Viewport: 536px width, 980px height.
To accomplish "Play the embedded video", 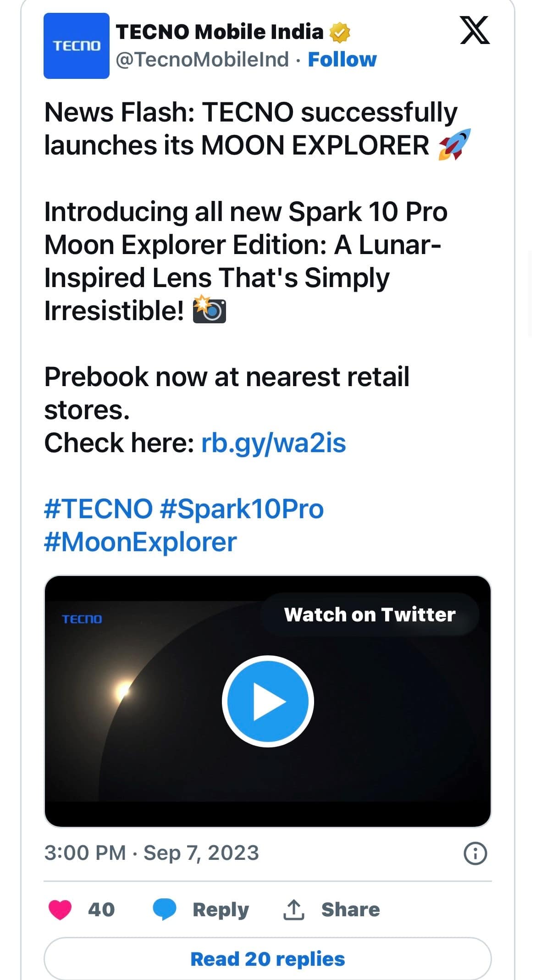I will tap(268, 701).
